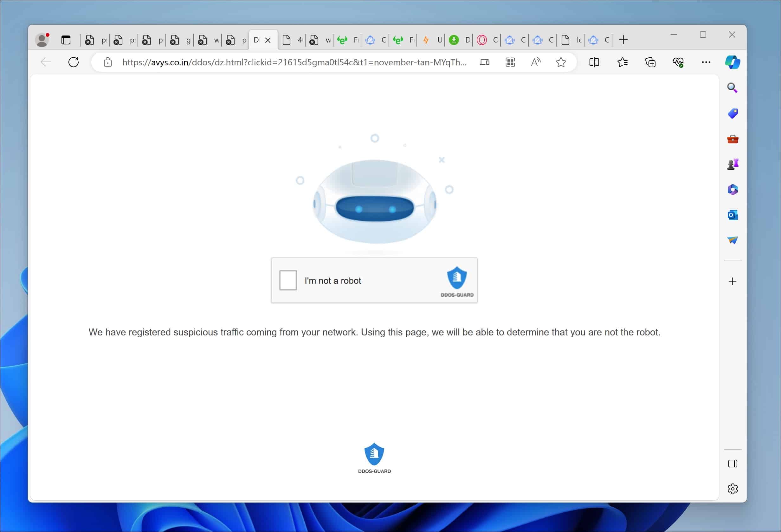Click the "I'm not a robot" label text
The height and width of the screenshot is (532, 781).
coord(333,281)
